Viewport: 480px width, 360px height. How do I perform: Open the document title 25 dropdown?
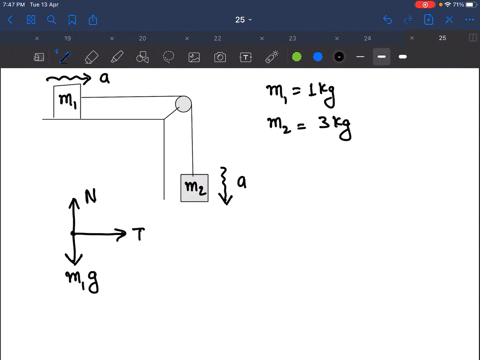click(243, 20)
